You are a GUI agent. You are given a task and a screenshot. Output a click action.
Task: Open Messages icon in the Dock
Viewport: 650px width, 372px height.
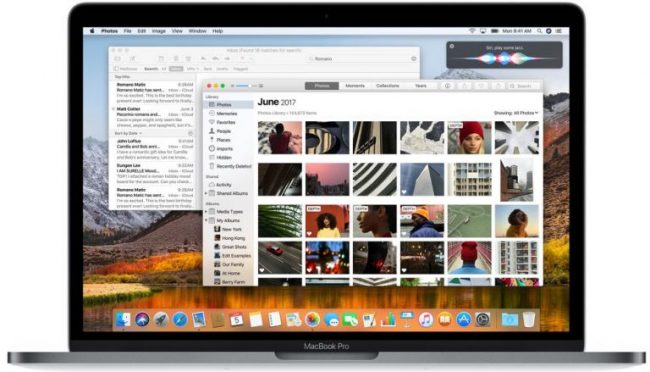click(331, 319)
